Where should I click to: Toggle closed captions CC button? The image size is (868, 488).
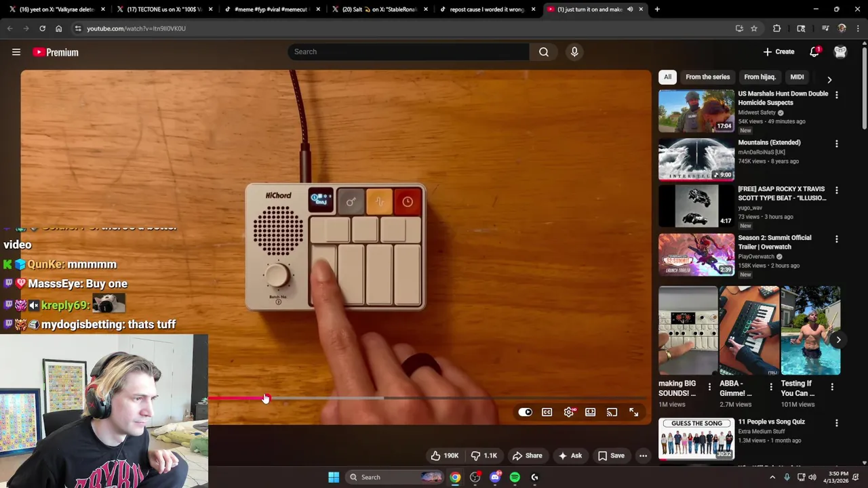pos(547,412)
